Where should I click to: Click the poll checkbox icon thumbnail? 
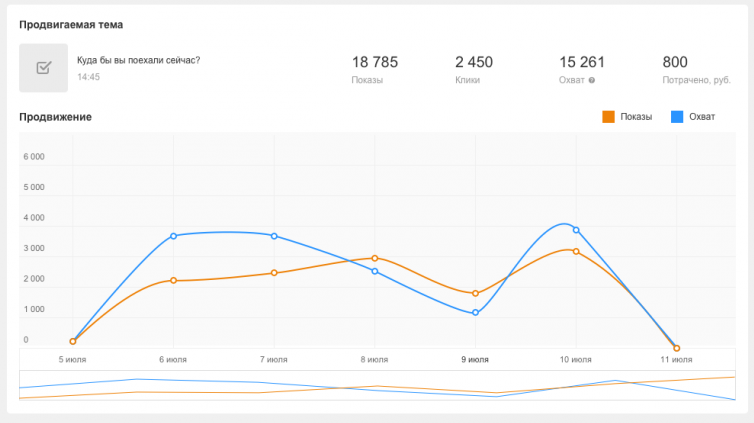43,68
